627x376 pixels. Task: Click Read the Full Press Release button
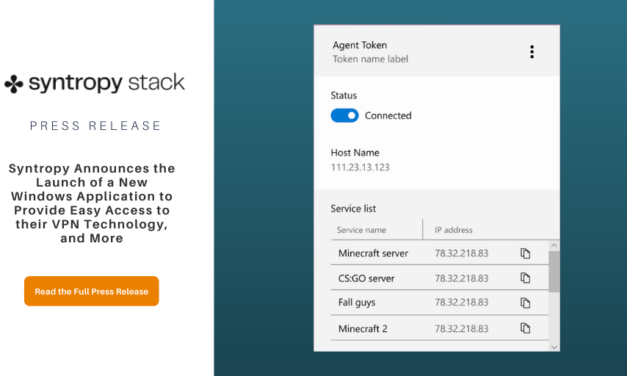point(92,291)
